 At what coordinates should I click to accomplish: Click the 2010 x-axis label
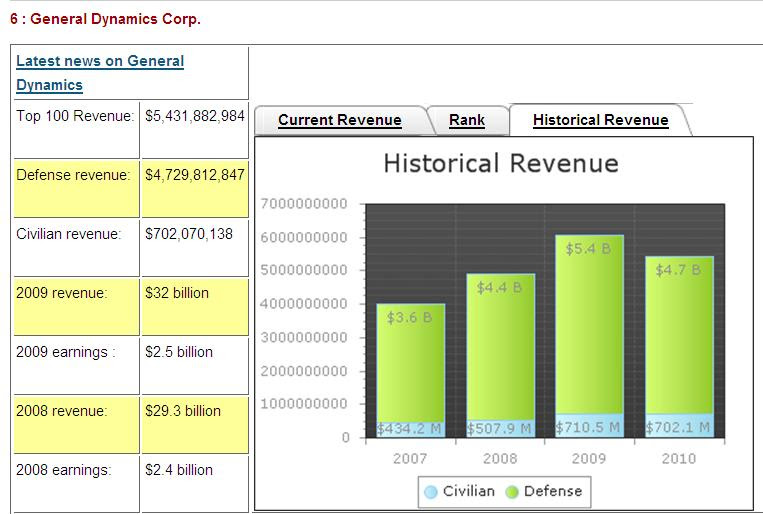pos(679,459)
